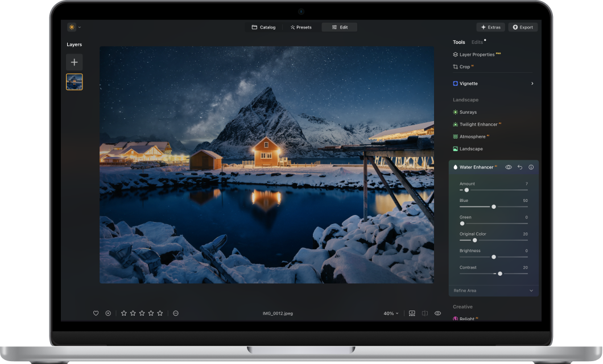
Task: Switch to the Catalog tab
Action: [263, 27]
